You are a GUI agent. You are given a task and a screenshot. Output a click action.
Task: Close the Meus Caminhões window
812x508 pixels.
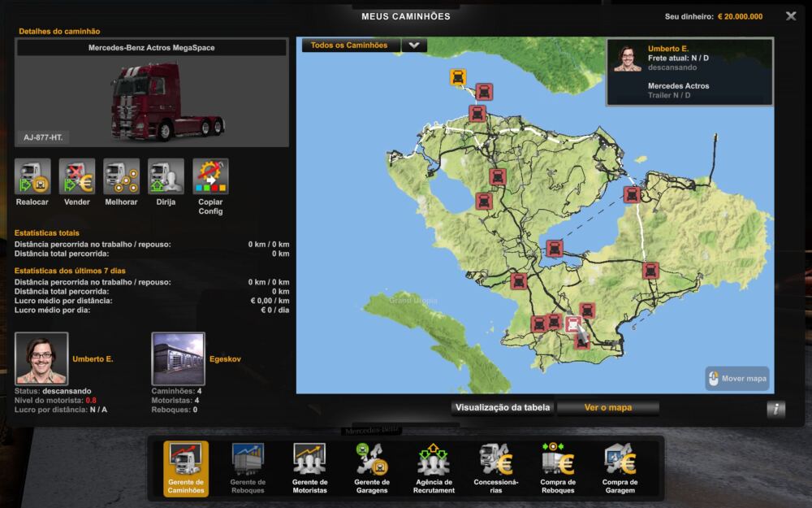(x=791, y=16)
